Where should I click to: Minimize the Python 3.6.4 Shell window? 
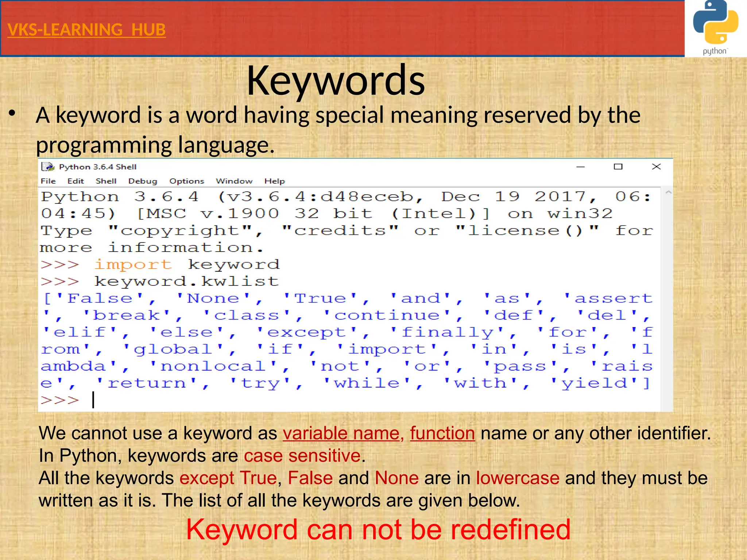(x=581, y=167)
